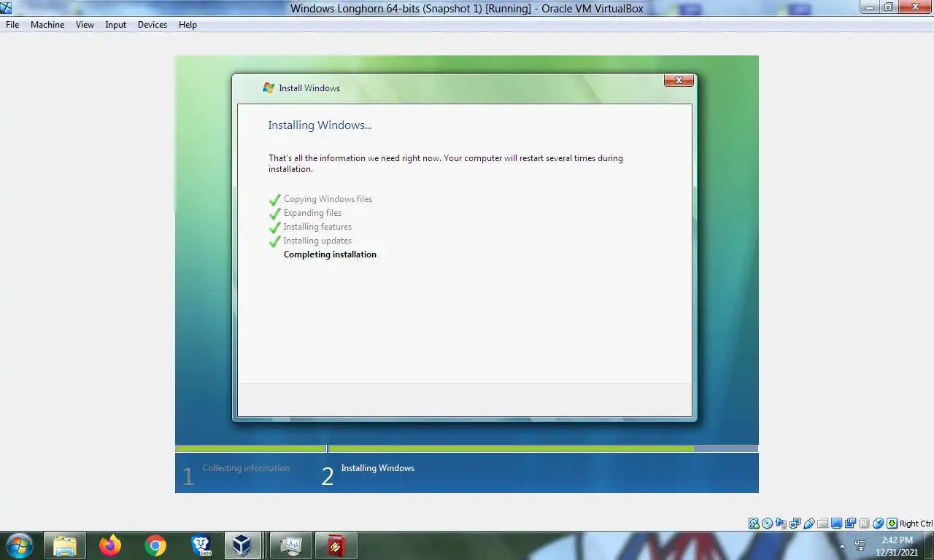Toggle the mouse integration status icon
The image size is (934, 560).
coord(878,524)
